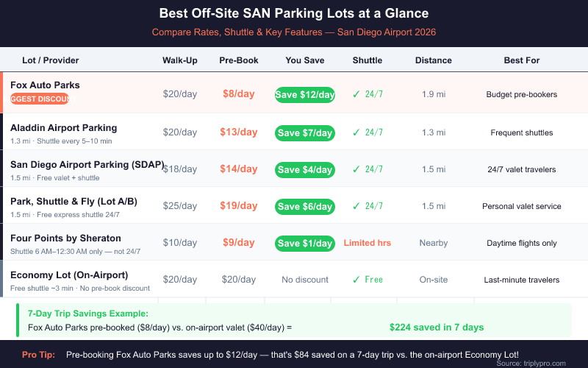
Task: Click the Park, Shuttle & Fly checkmark
Action: pyautogui.click(x=356, y=206)
